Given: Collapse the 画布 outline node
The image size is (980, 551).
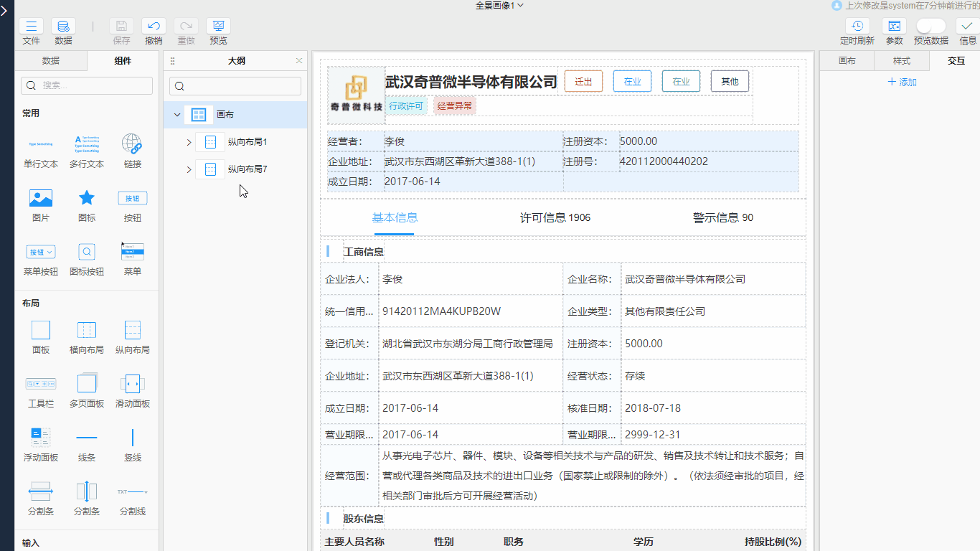Looking at the screenshot, I should click(177, 115).
